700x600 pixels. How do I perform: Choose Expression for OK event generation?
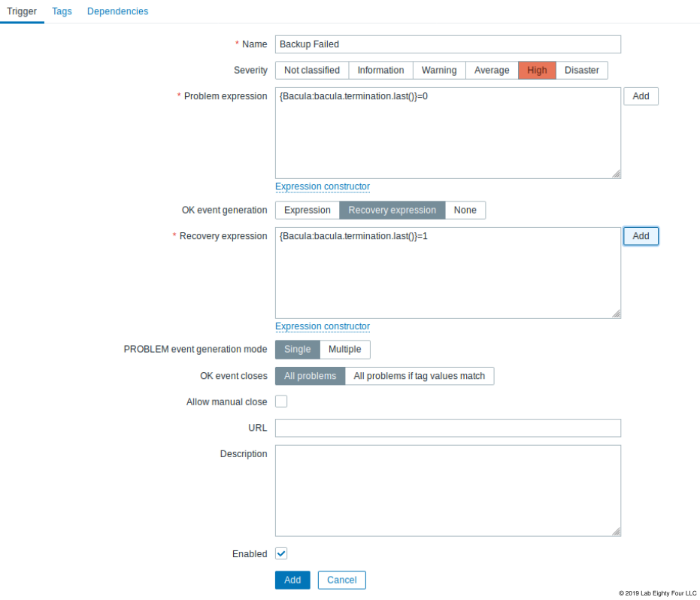point(308,210)
